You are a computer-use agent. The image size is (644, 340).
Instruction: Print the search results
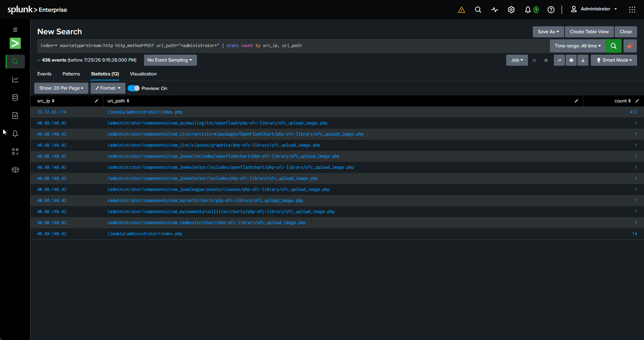571,60
